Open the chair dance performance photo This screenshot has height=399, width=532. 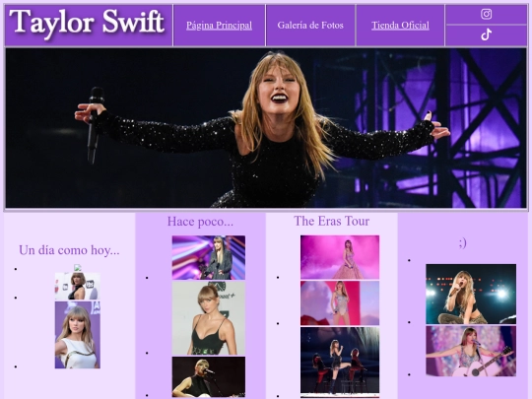340,360
